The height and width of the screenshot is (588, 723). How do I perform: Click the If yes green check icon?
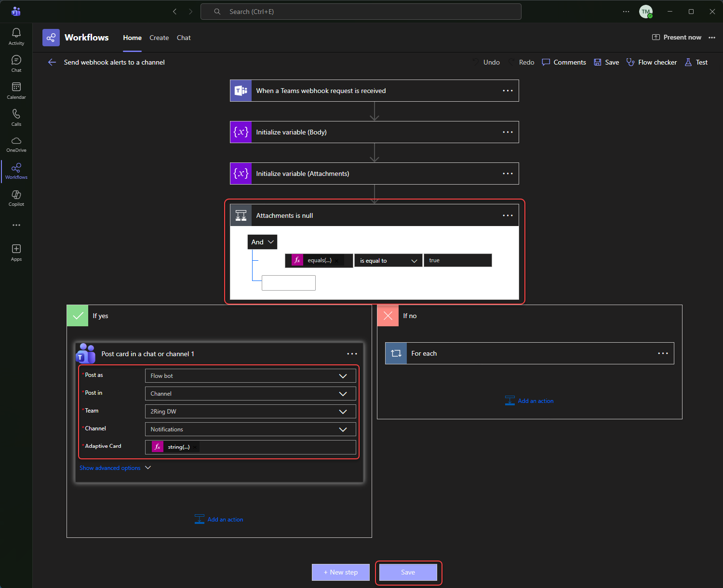point(78,316)
